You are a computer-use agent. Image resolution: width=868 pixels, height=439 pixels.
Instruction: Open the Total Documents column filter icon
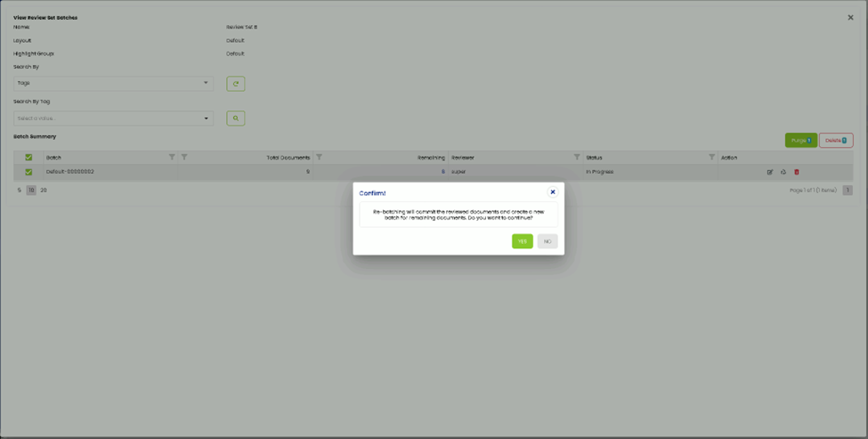(x=184, y=158)
